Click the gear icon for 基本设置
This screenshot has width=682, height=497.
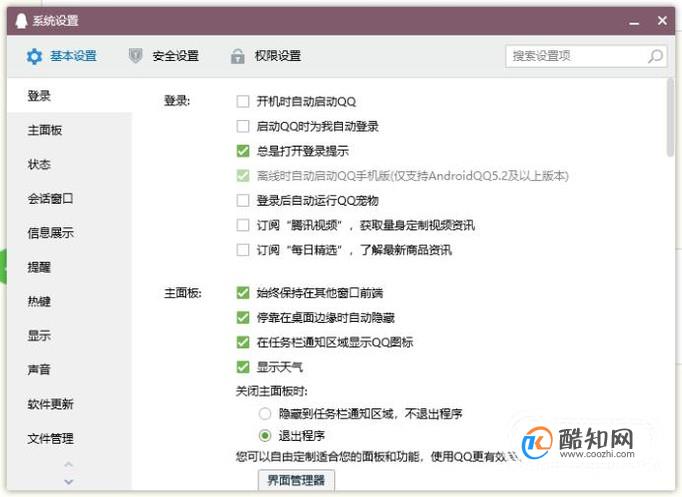(34, 56)
